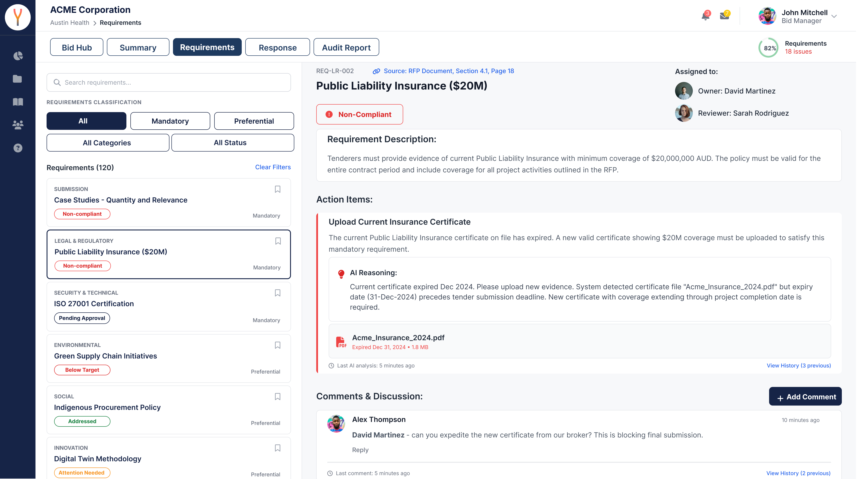Toggle bookmark on Indigenous Procurement Policy
The height and width of the screenshot is (479, 868).
(x=277, y=397)
